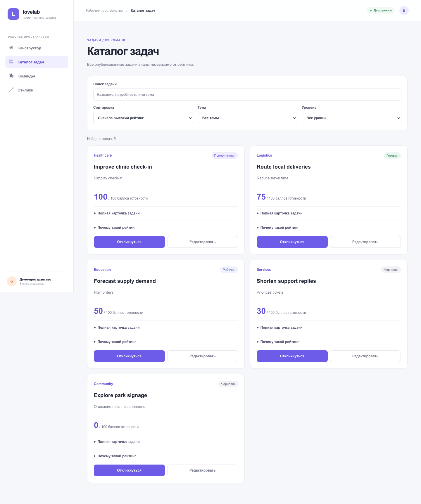421x504 pixels.
Task: Click Откликнуться on Route local deliveries
Action: tap(292, 242)
